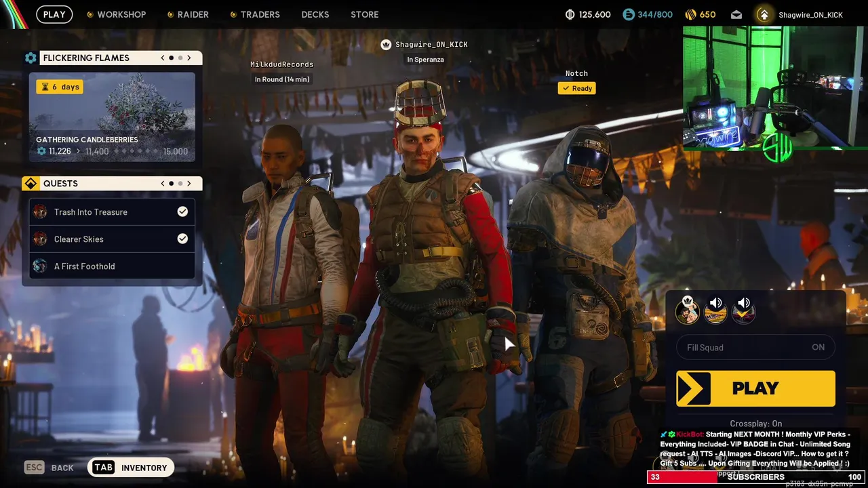Click the crown icon above Shagwire_ON_KICK name

386,45
